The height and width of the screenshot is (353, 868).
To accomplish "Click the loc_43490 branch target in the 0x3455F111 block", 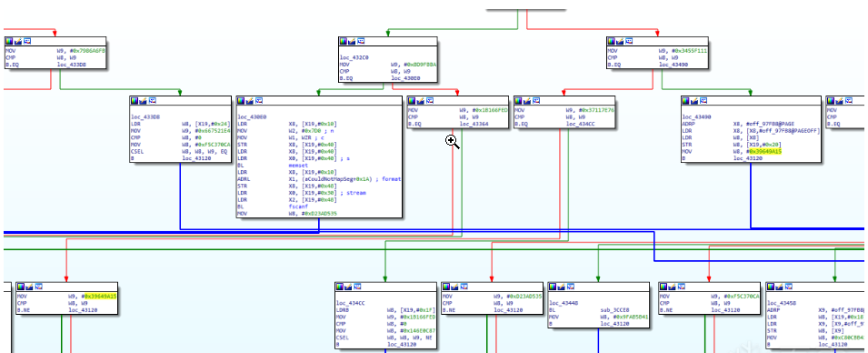I will point(673,65).
